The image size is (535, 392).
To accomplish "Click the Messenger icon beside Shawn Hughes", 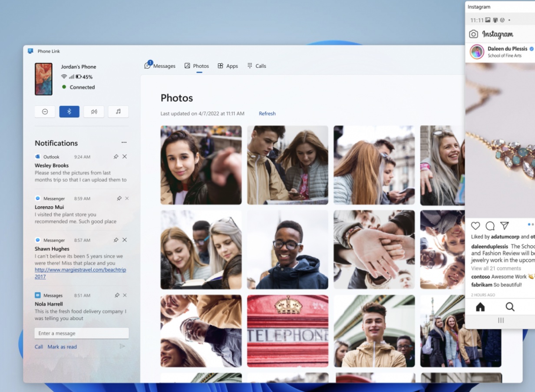I will coord(38,240).
